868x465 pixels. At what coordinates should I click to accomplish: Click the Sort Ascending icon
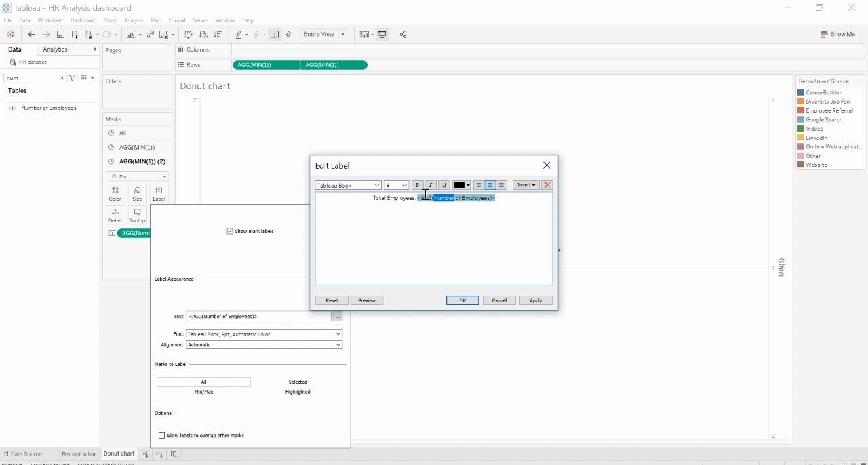203,34
